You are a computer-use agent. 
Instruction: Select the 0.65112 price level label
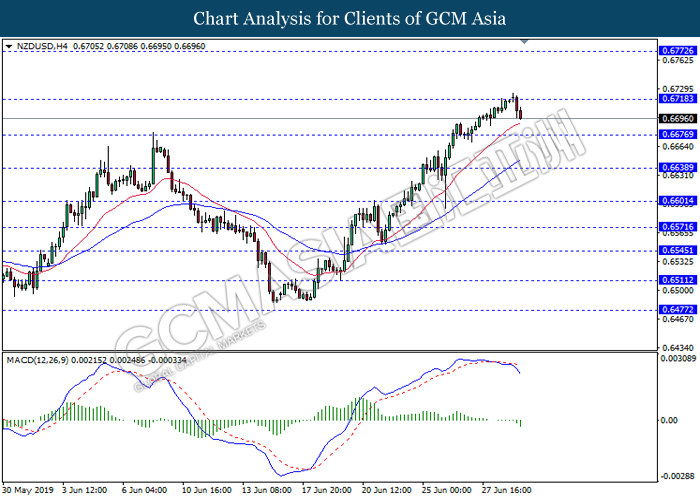pyautogui.click(x=677, y=280)
